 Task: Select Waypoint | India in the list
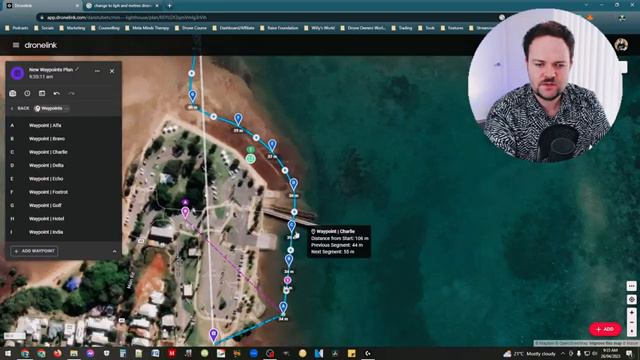click(x=63, y=232)
